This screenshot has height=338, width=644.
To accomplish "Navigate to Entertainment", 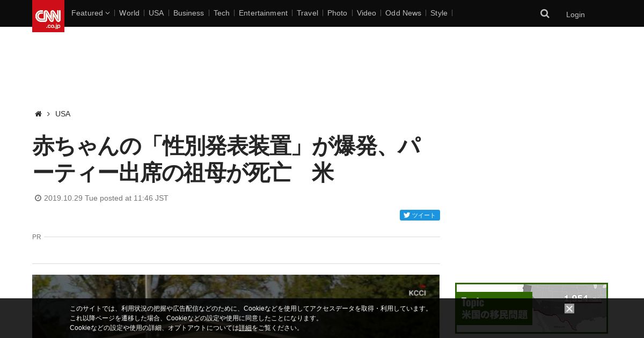I will coord(263,13).
